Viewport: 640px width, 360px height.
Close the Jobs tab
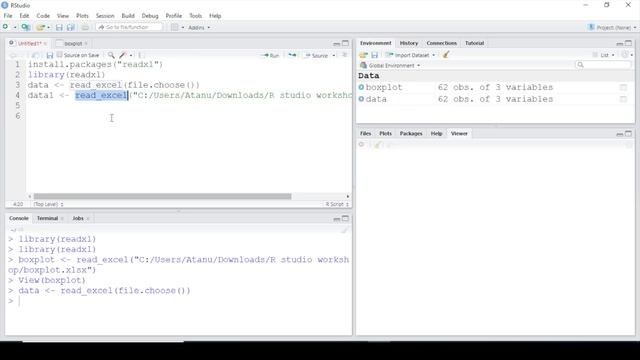[88, 219]
